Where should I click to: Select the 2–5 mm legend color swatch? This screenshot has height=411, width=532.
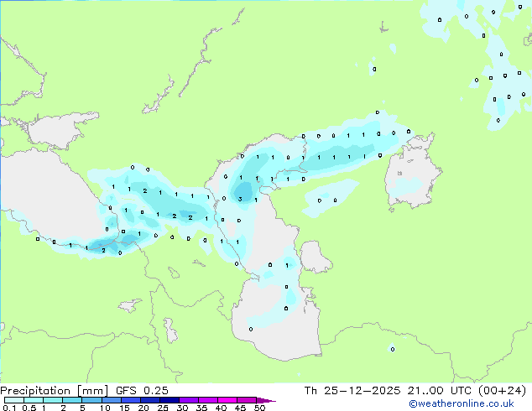tap(72, 400)
